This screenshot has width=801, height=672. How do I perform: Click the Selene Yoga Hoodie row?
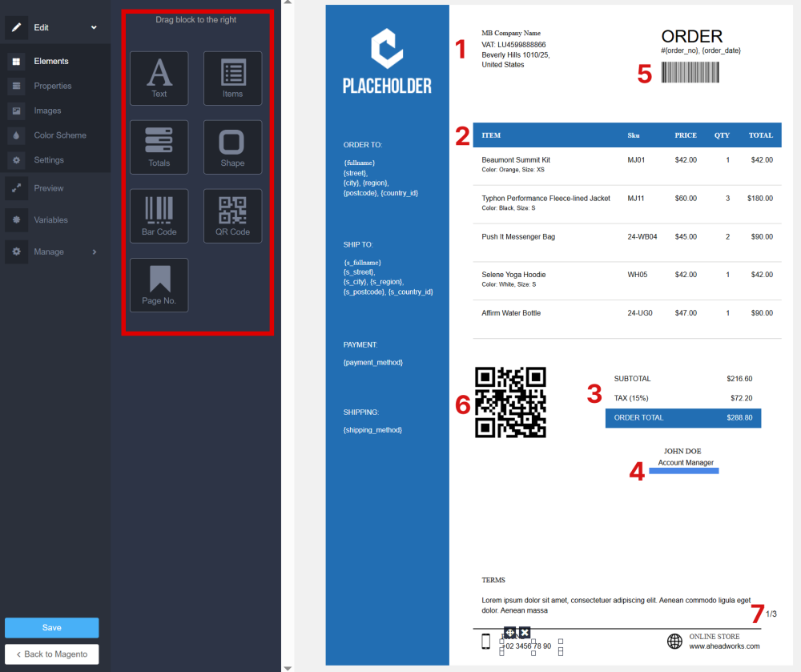[x=627, y=281]
